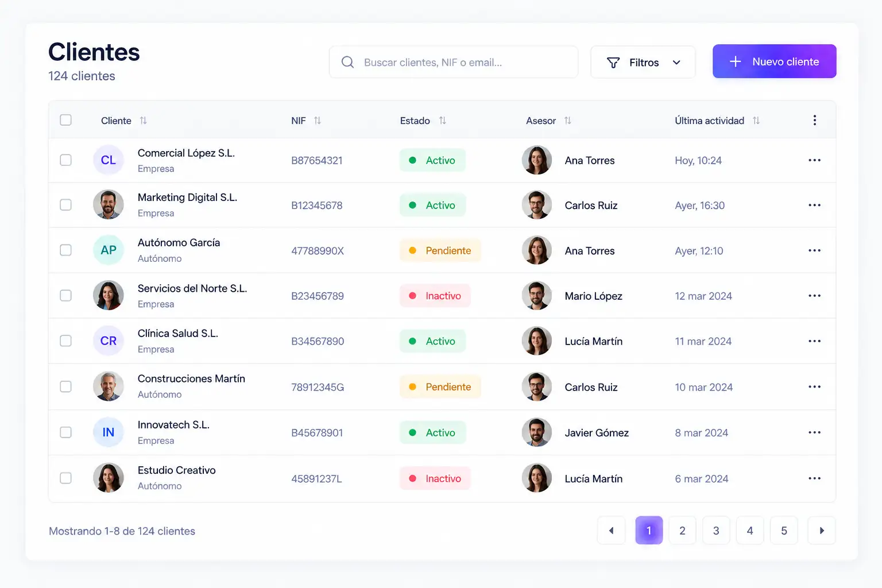Open more options for Servicios del Norte S.L.
The width and height of the screenshot is (882, 588).
pos(814,296)
